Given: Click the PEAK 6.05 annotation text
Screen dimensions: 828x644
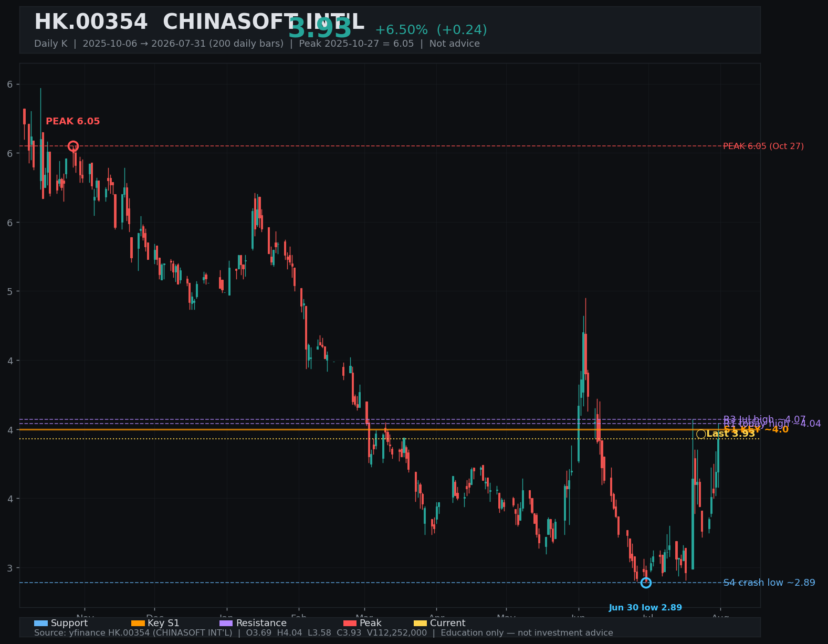Looking at the screenshot, I should (73, 121).
